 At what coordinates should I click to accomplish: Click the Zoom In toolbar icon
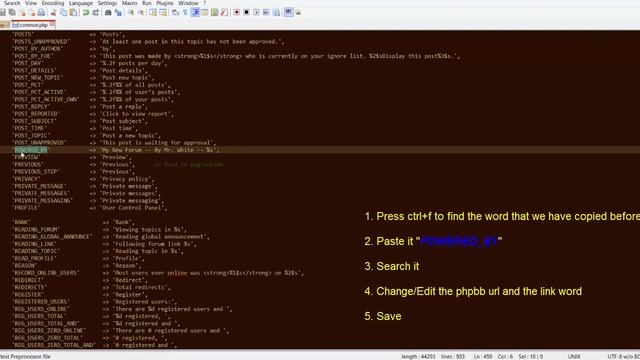point(131,13)
